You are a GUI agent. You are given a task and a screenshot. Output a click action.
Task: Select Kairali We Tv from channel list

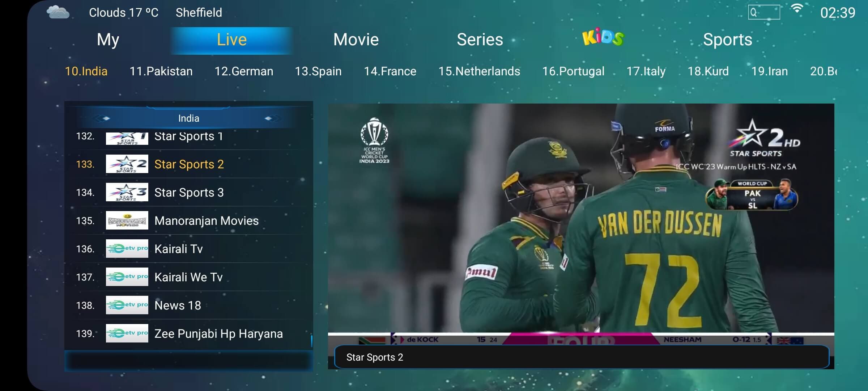[x=189, y=277]
